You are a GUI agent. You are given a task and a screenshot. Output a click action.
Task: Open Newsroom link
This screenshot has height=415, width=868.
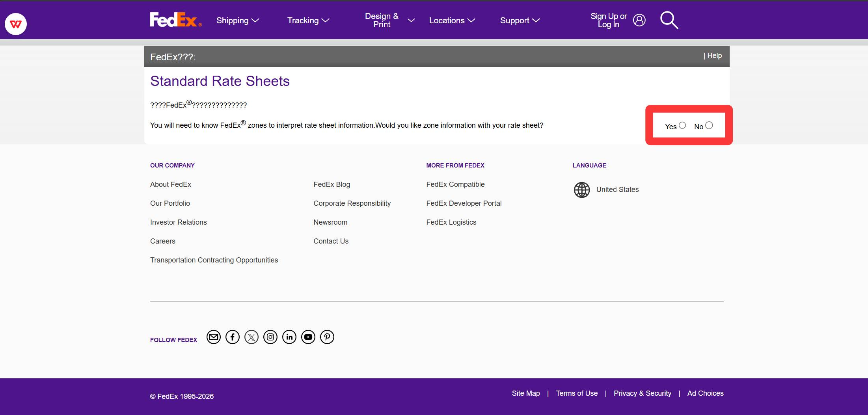pos(330,222)
